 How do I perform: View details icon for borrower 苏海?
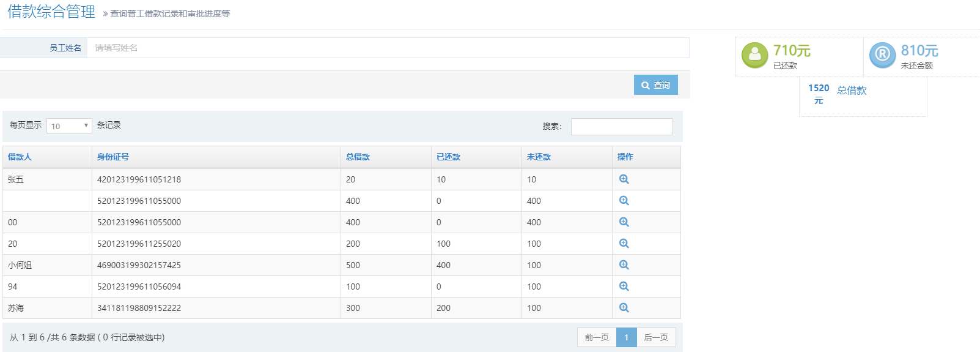pyautogui.click(x=624, y=308)
